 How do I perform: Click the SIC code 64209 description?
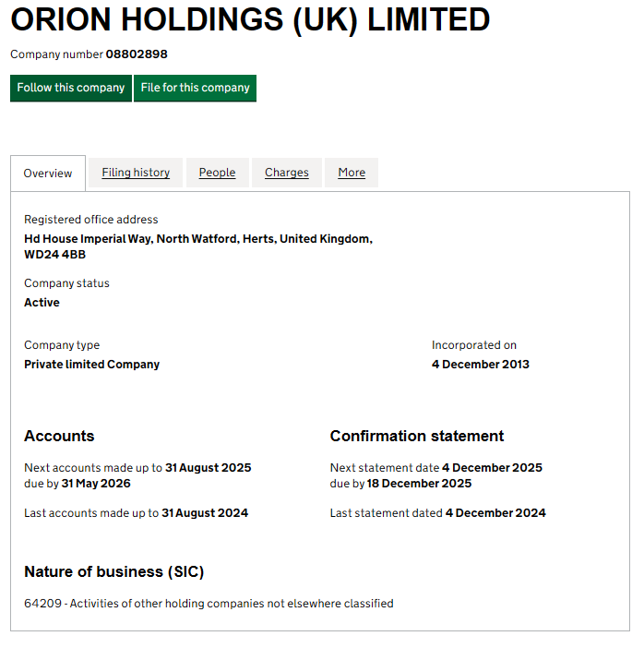pyautogui.click(x=209, y=604)
